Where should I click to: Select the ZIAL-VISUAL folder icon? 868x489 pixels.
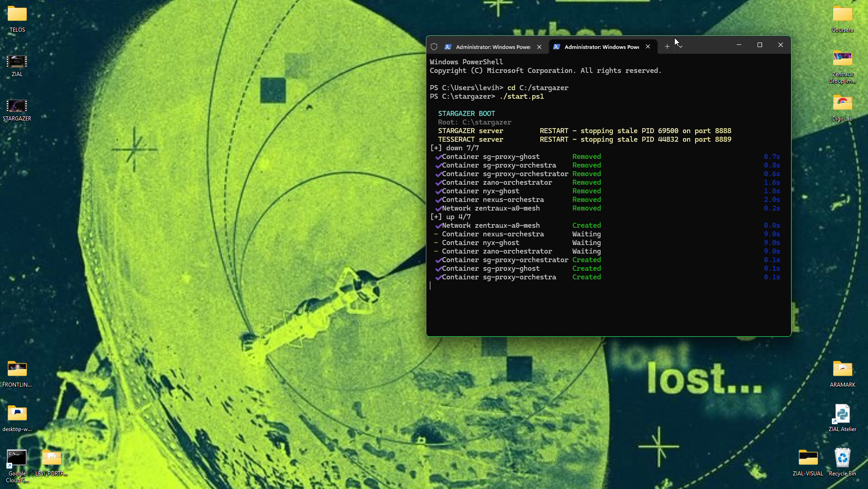tap(808, 463)
